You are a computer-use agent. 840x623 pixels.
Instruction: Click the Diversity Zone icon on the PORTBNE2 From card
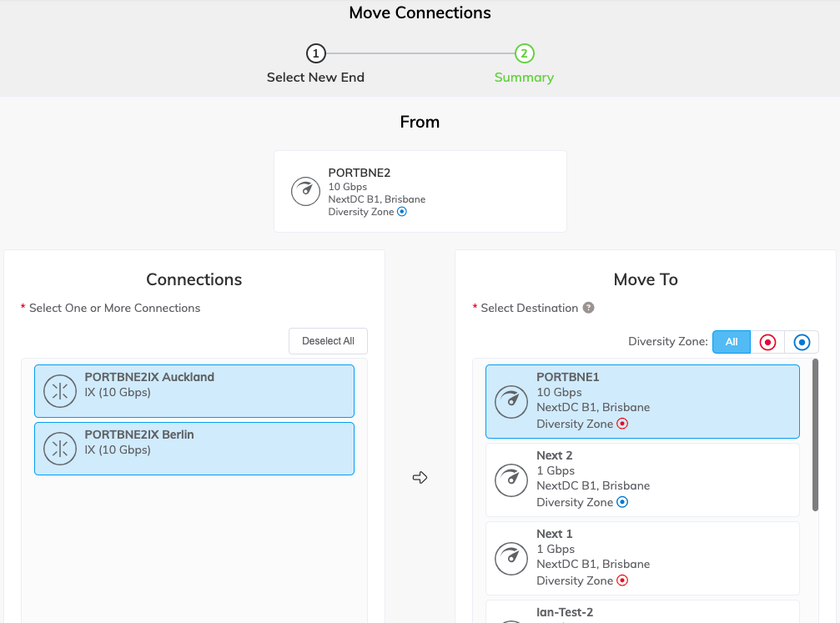pyautogui.click(x=402, y=212)
